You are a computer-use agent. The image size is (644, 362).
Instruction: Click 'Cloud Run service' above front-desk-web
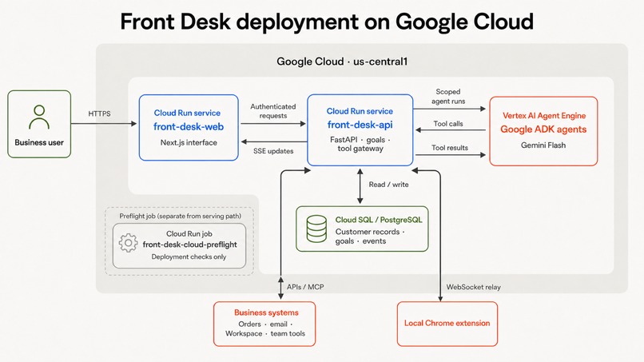click(187, 113)
